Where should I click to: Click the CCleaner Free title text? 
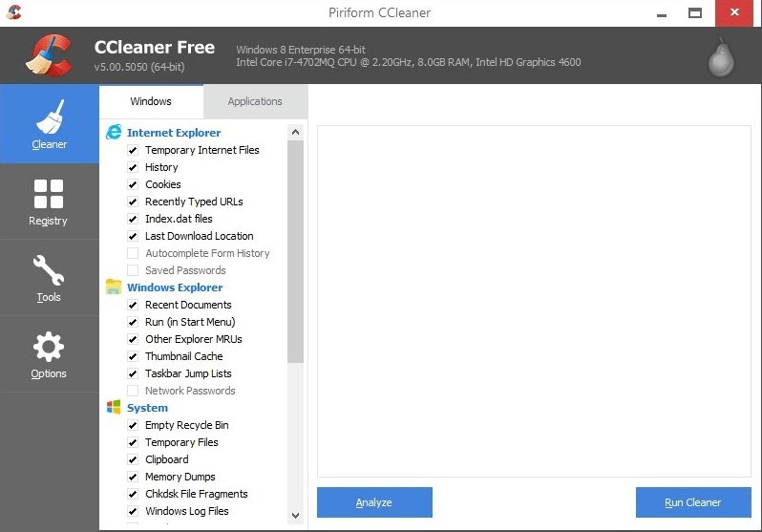click(x=155, y=47)
